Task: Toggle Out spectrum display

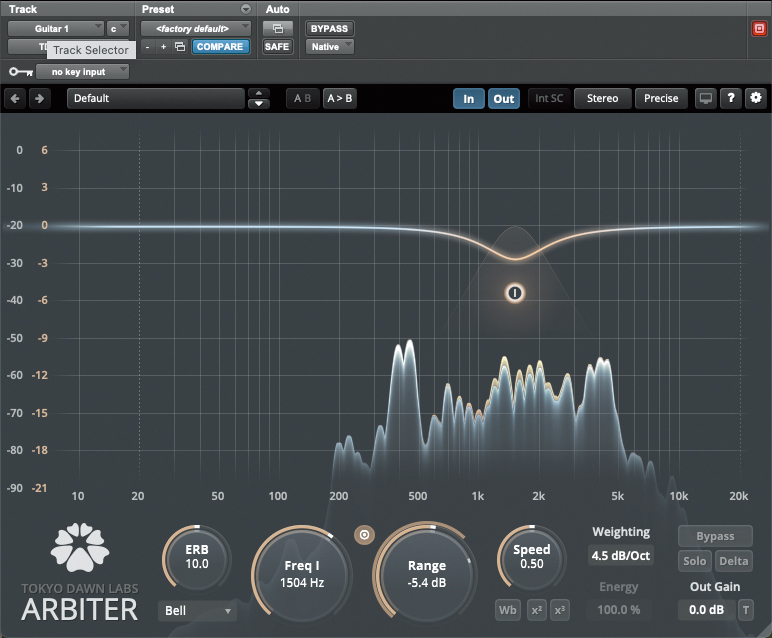Action: tap(504, 98)
